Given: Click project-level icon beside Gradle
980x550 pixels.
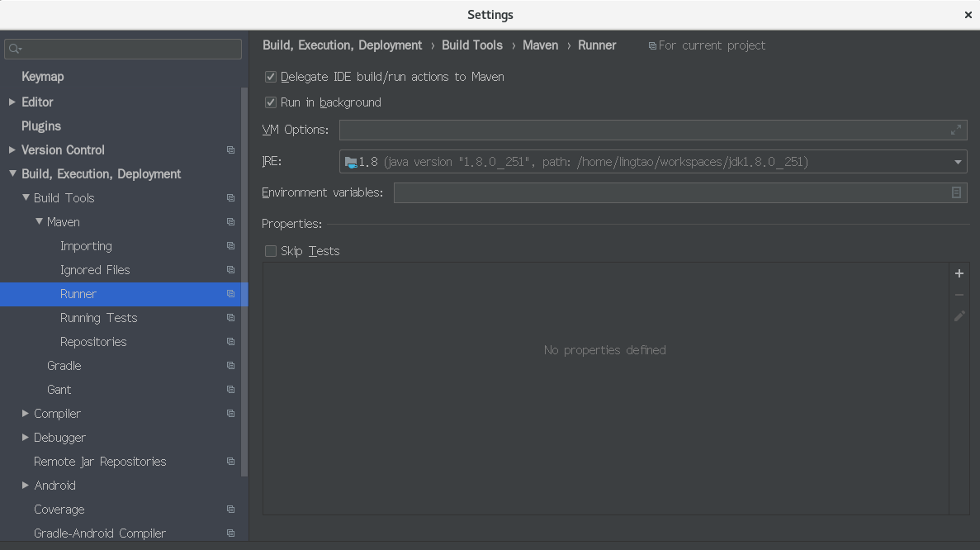Looking at the screenshot, I should [x=230, y=366].
